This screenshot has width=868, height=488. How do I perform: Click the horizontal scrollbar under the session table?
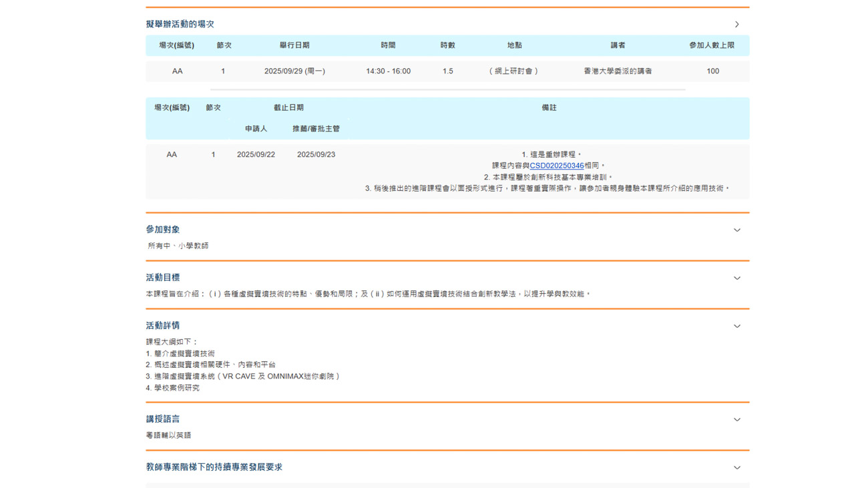447,89
